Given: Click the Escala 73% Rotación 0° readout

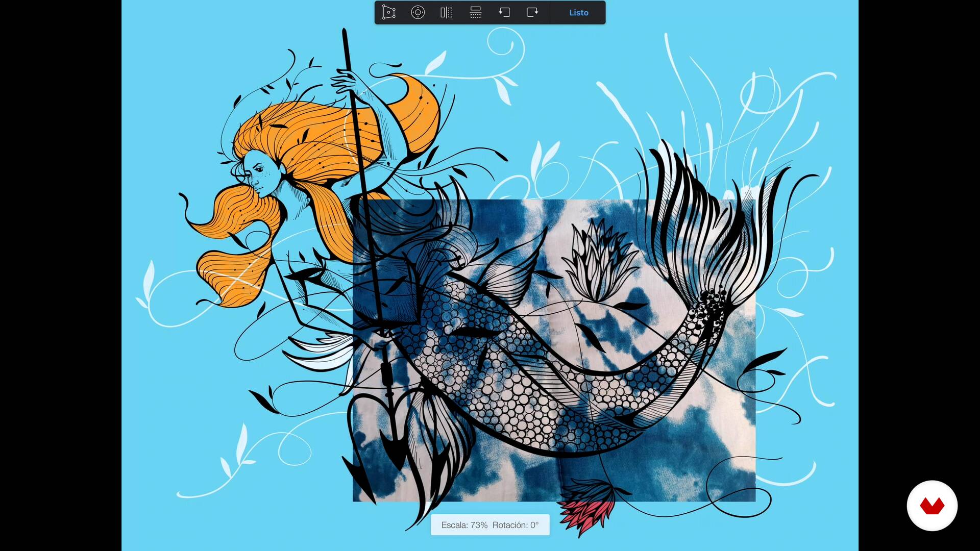Looking at the screenshot, I should pyautogui.click(x=490, y=525).
